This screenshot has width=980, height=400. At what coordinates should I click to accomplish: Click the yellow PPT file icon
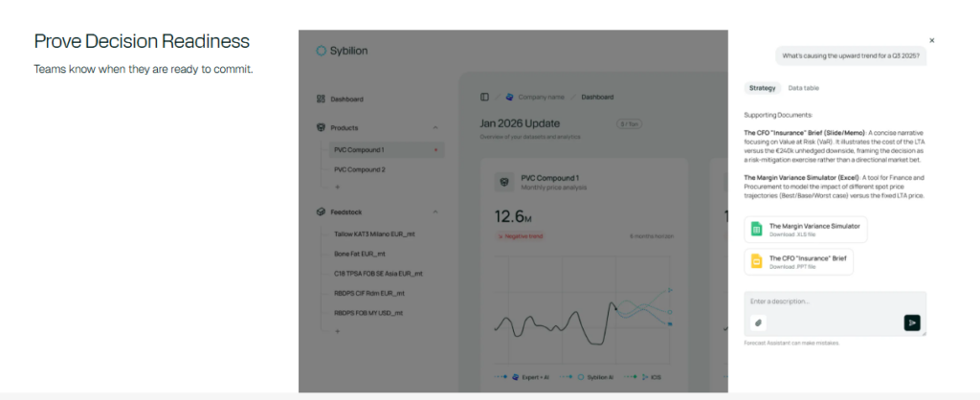click(756, 262)
